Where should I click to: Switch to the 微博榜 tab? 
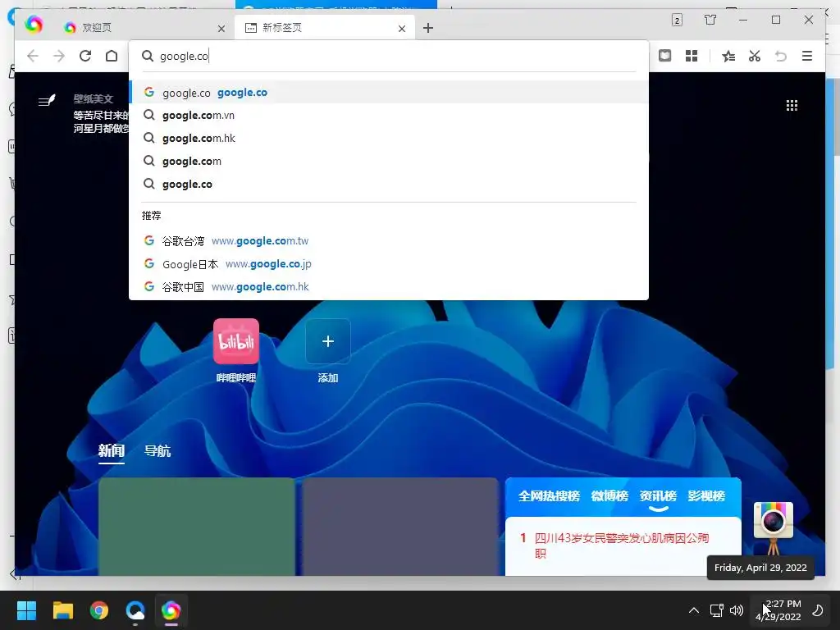[609, 496]
